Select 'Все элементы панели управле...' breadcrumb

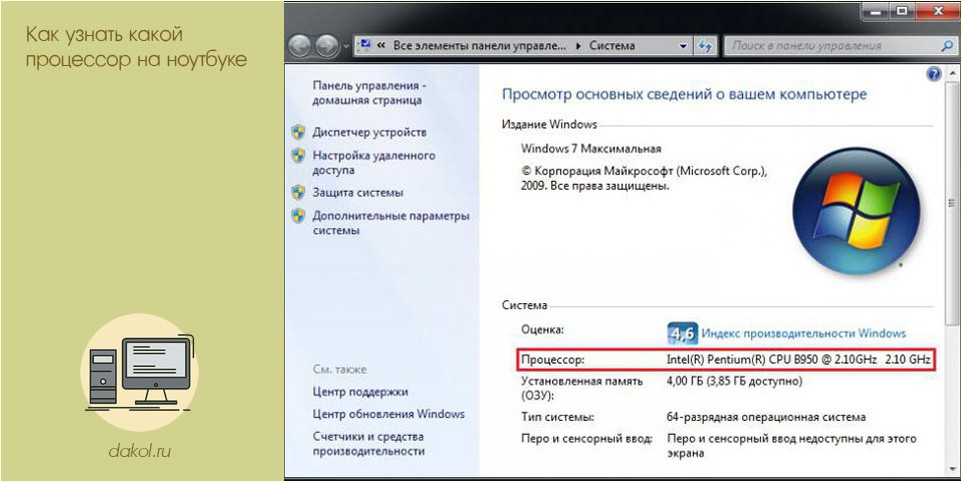480,46
